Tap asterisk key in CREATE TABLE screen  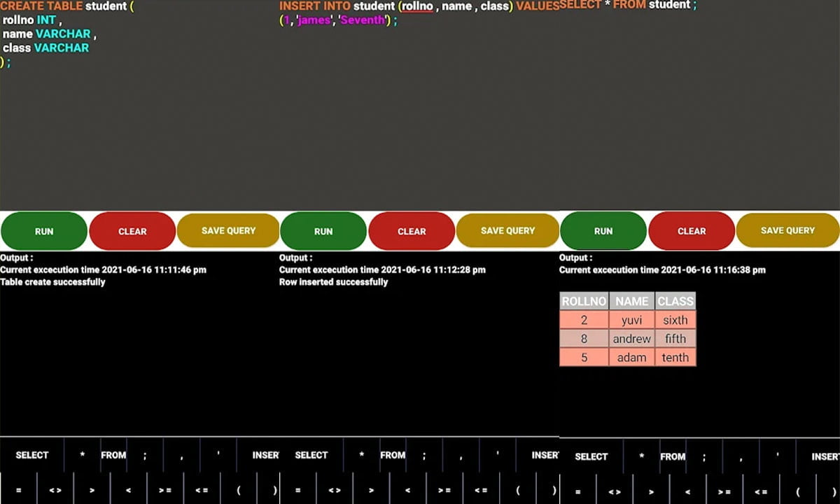pyautogui.click(x=82, y=455)
